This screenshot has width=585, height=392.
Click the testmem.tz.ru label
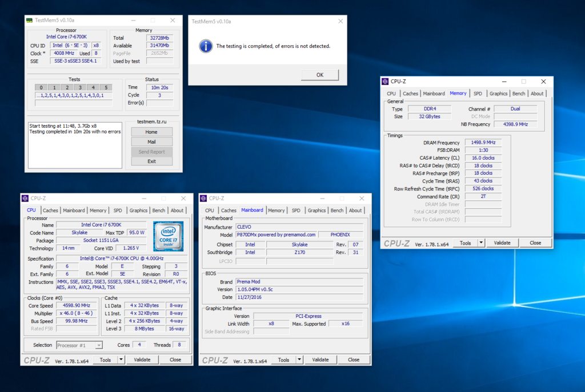152,122
